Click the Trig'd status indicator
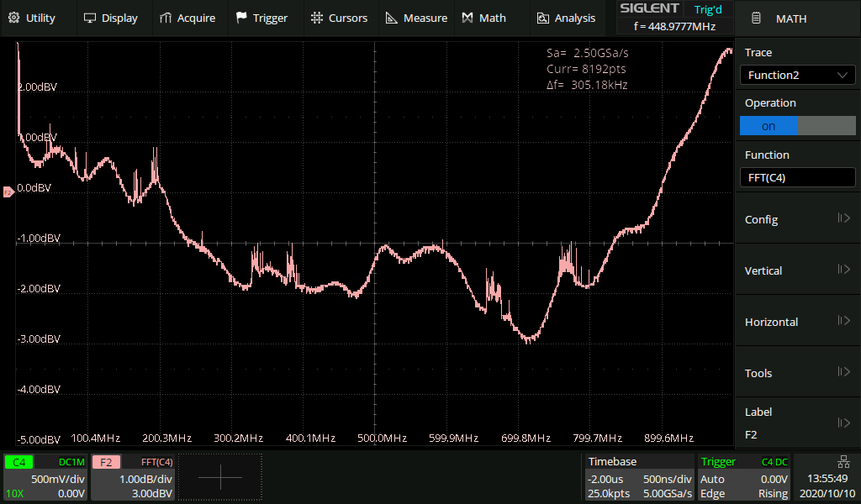Viewport: 861px width, 504px height. [708, 10]
